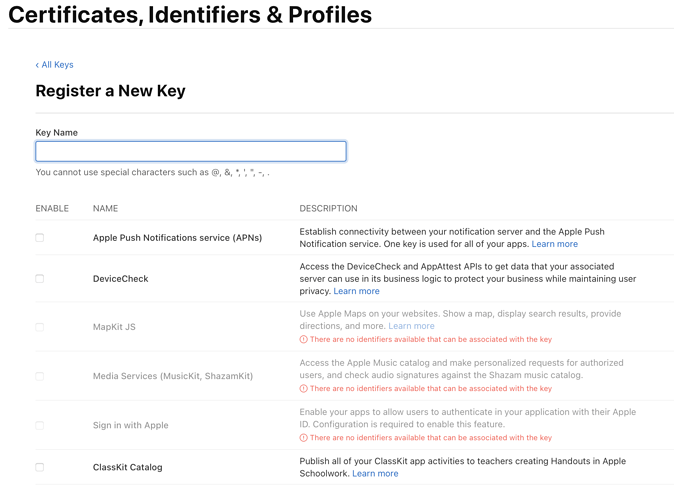Click the 'Register a New Key' heading
674x500 pixels.
click(110, 91)
